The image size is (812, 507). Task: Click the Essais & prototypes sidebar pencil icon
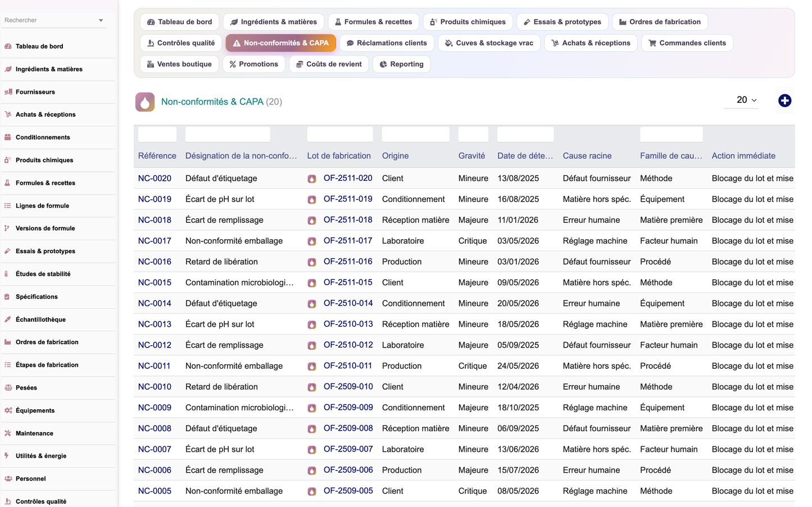8,251
